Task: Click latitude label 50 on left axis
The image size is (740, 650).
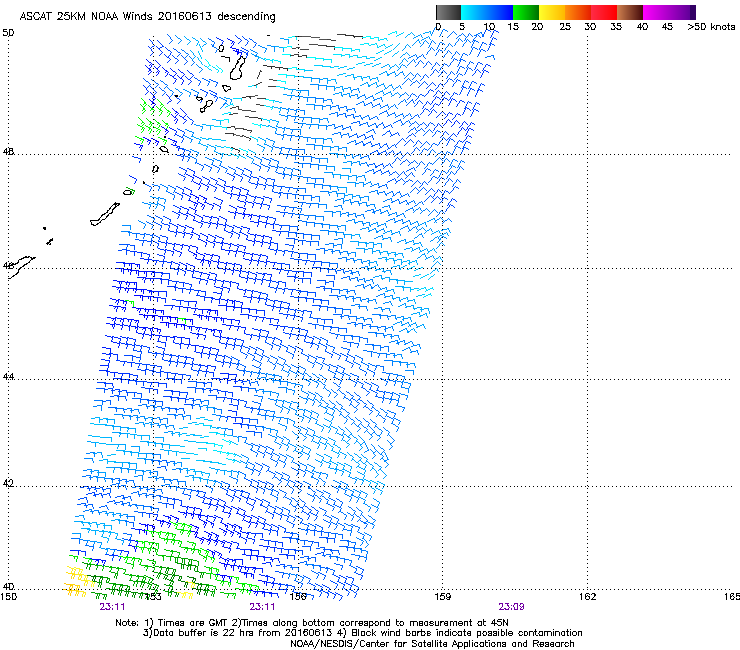Action: coord(8,33)
